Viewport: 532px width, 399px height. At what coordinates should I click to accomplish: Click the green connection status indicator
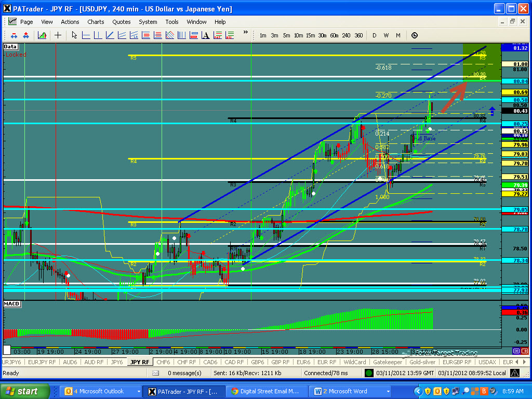point(369,373)
